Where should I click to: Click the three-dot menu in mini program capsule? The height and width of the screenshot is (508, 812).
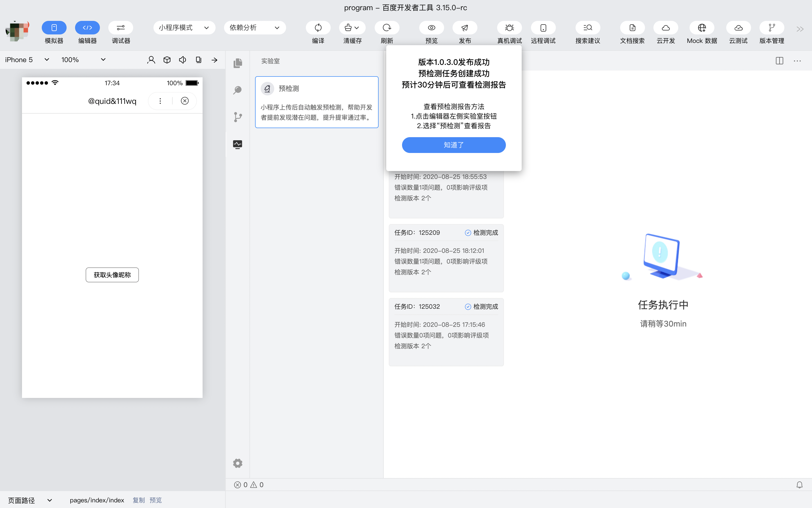pyautogui.click(x=160, y=101)
